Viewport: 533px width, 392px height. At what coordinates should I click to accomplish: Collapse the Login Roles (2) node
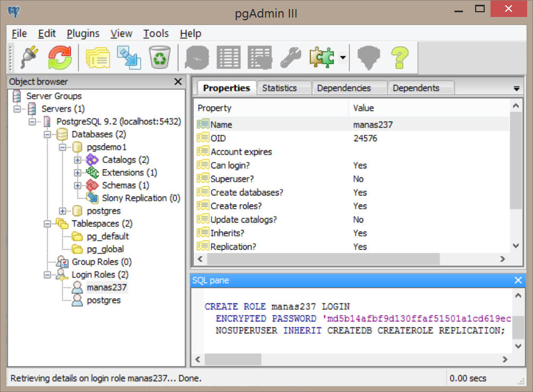click(47, 275)
